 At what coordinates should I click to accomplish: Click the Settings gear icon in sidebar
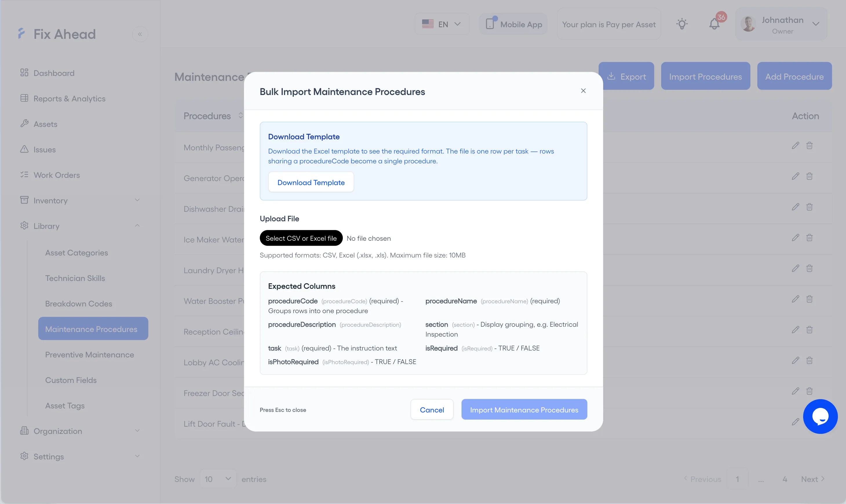[x=24, y=456]
